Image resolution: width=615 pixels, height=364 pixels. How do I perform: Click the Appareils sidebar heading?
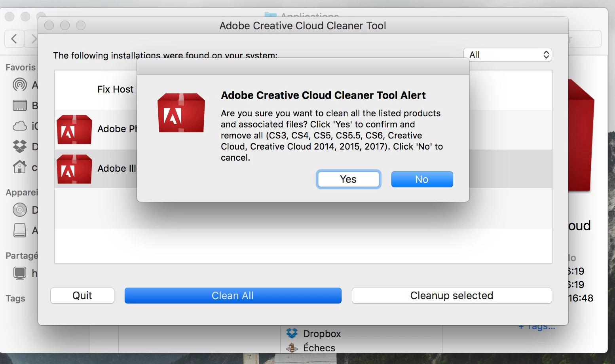click(22, 192)
